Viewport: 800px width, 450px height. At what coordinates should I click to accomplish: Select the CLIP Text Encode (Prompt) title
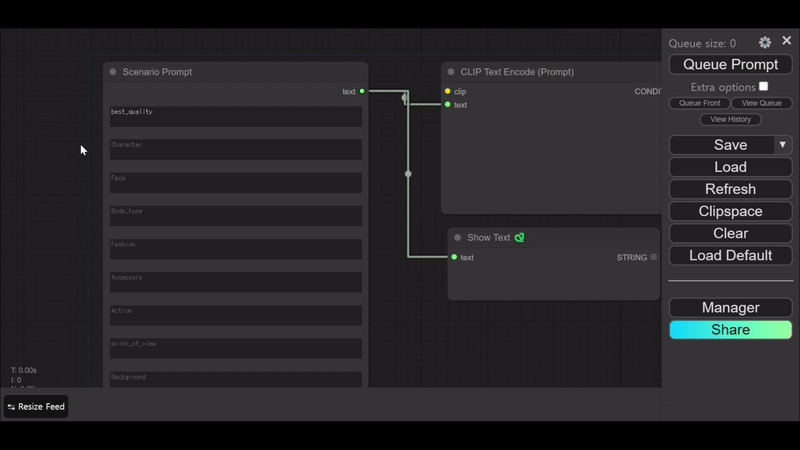tap(517, 72)
